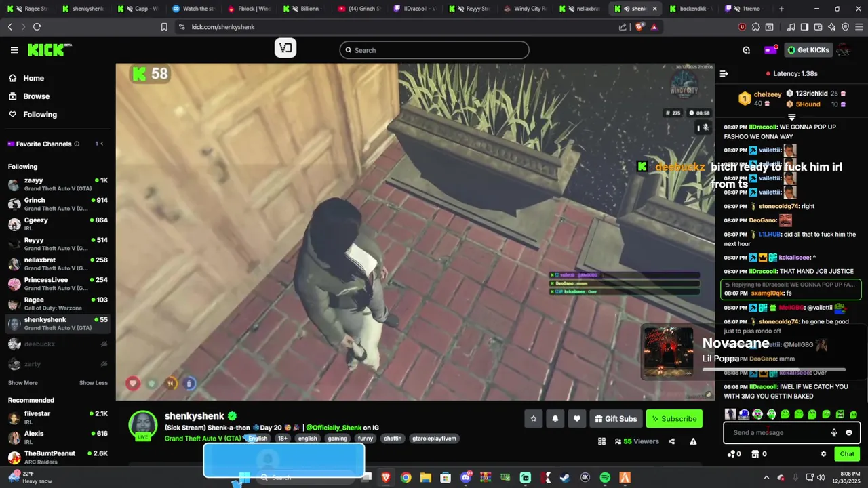Viewport: 868px width, 488px height.
Task: Show hidden system tray icons
Action: 766,477
